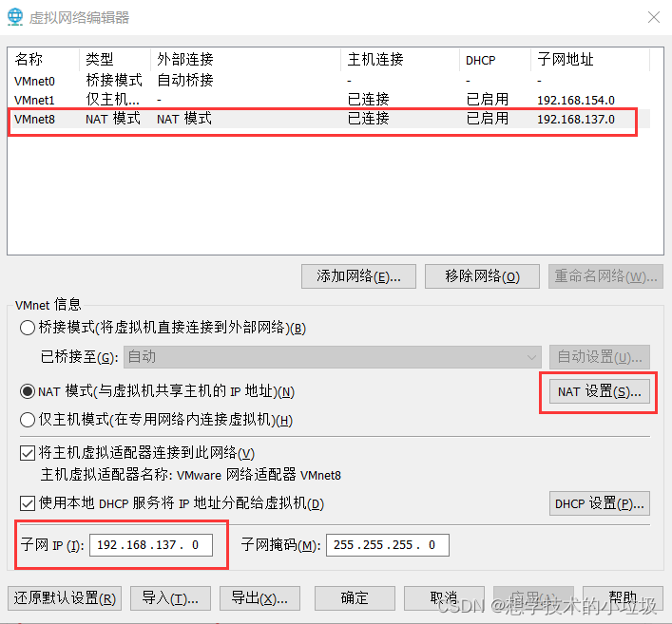Click the 导出(X)... button
The height and width of the screenshot is (624, 672).
(259, 598)
